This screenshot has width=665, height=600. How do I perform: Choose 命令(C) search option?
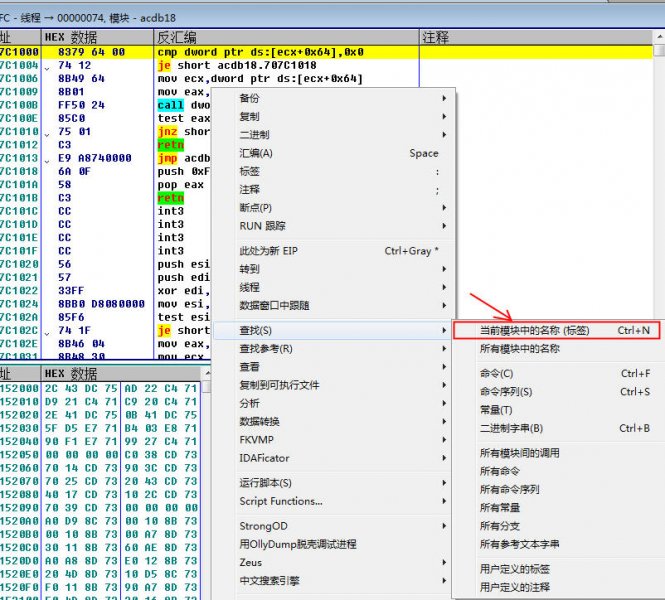(557, 373)
